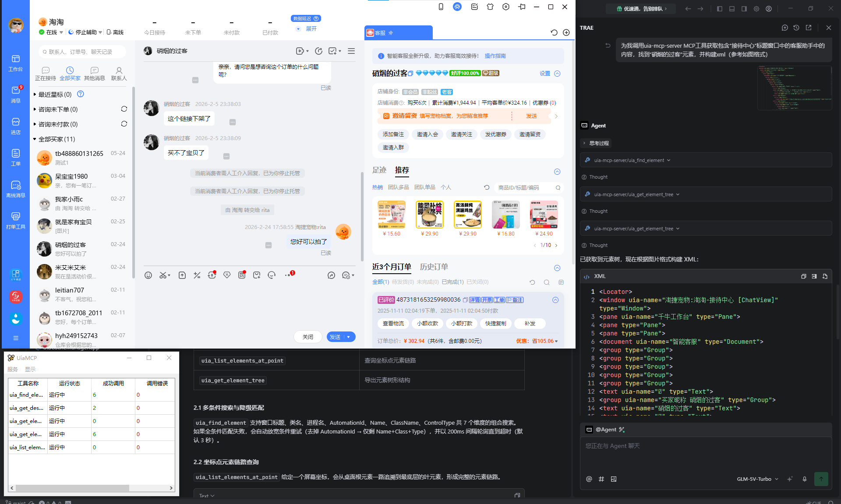Click the 发优惠券 button

pos(496,134)
